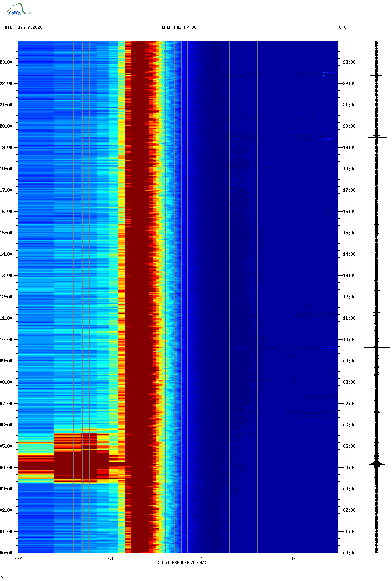This screenshot has width=392, height=581.
Task: Select the 23:00 label on the left axis
Action: point(6,62)
